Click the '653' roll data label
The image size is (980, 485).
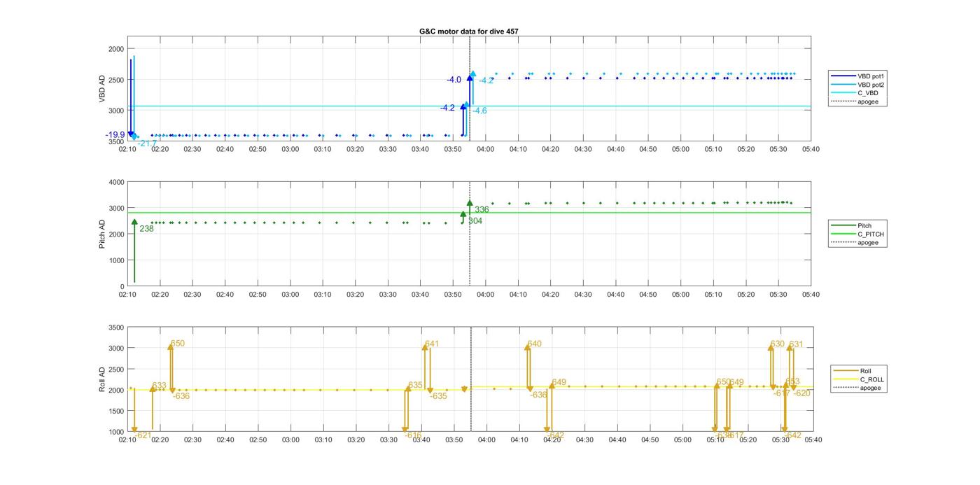[x=792, y=382]
